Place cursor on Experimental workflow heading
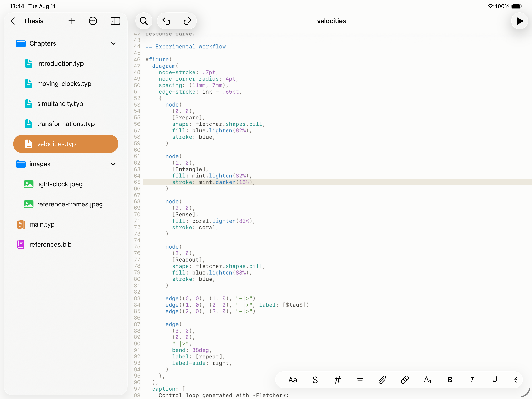The width and height of the screenshot is (532, 399). point(185,46)
